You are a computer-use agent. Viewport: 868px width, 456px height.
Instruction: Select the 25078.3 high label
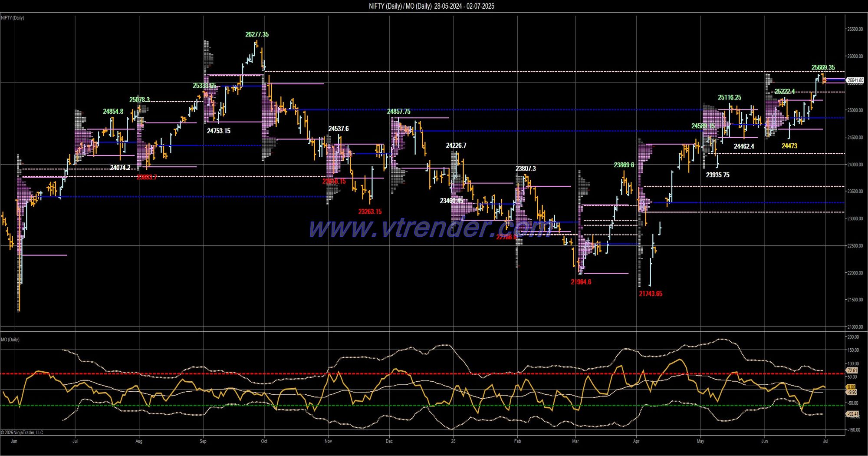139,100
